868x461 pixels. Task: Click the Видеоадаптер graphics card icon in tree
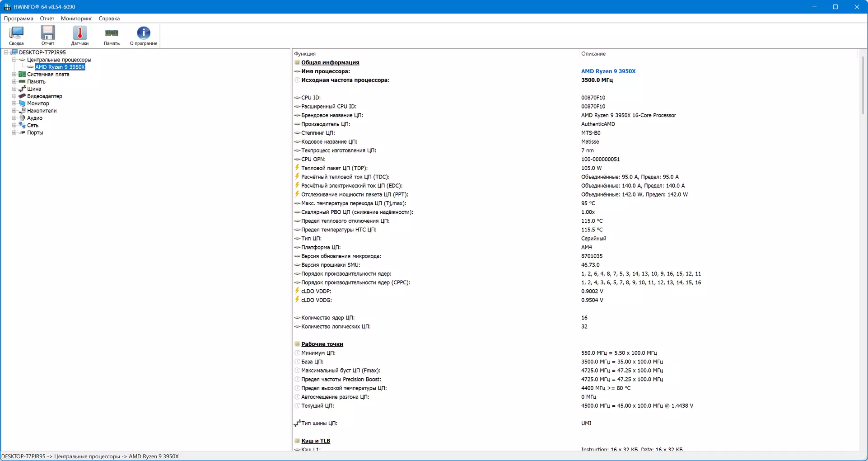tap(22, 96)
